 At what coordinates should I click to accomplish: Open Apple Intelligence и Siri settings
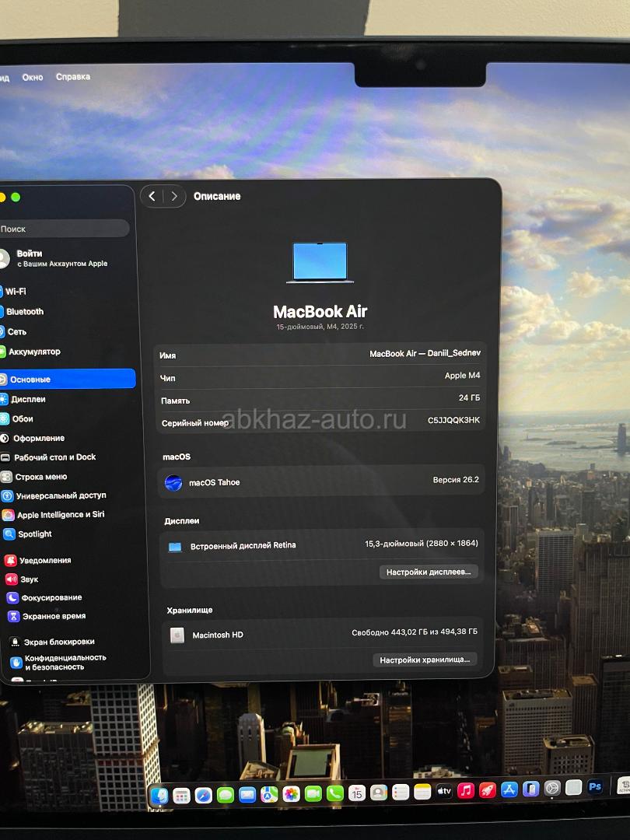[61, 515]
